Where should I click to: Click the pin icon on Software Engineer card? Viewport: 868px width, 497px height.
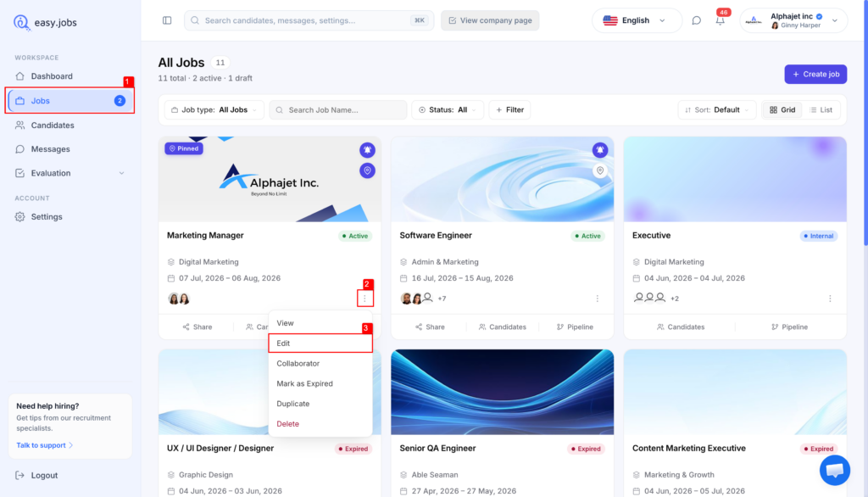(599, 170)
